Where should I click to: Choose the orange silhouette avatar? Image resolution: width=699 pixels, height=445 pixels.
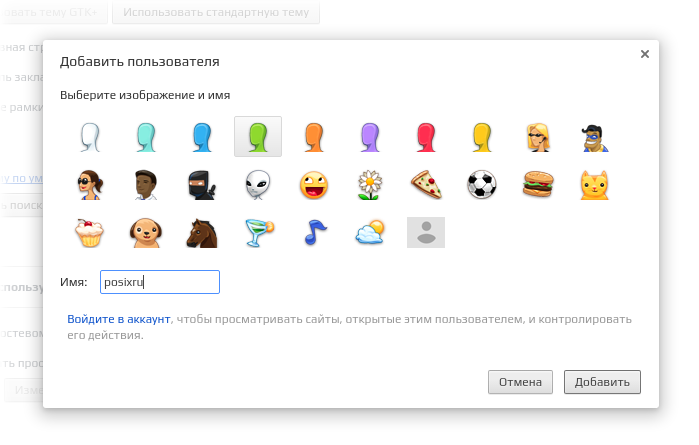[x=314, y=137]
